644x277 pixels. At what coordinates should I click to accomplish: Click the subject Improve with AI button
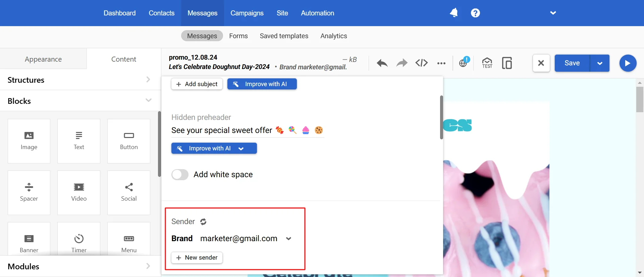point(262,84)
